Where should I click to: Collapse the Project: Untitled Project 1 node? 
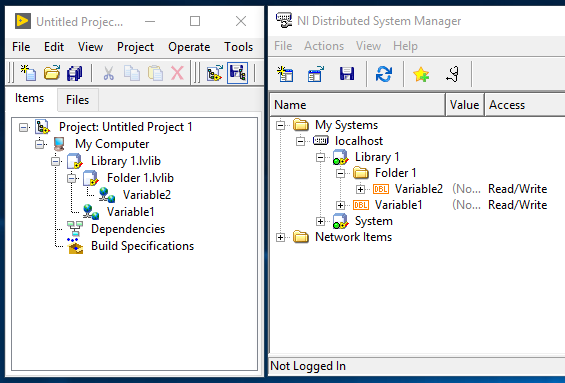[x=23, y=127]
